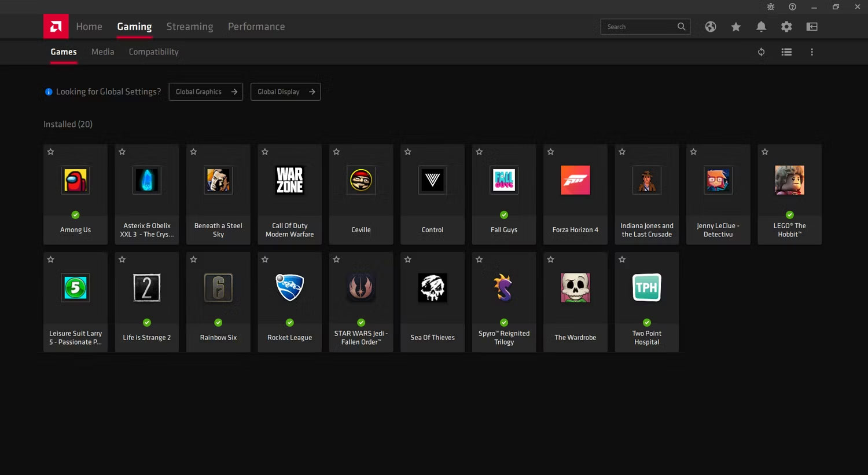868x475 pixels.
Task: Switch games to list view
Action: coord(786,52)
